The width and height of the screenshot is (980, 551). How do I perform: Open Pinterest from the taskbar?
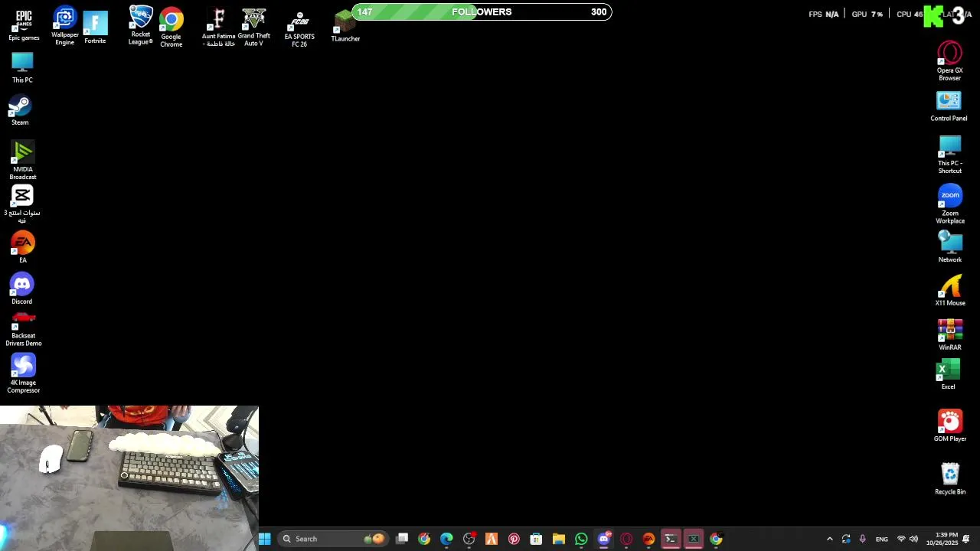coord(514,539)
